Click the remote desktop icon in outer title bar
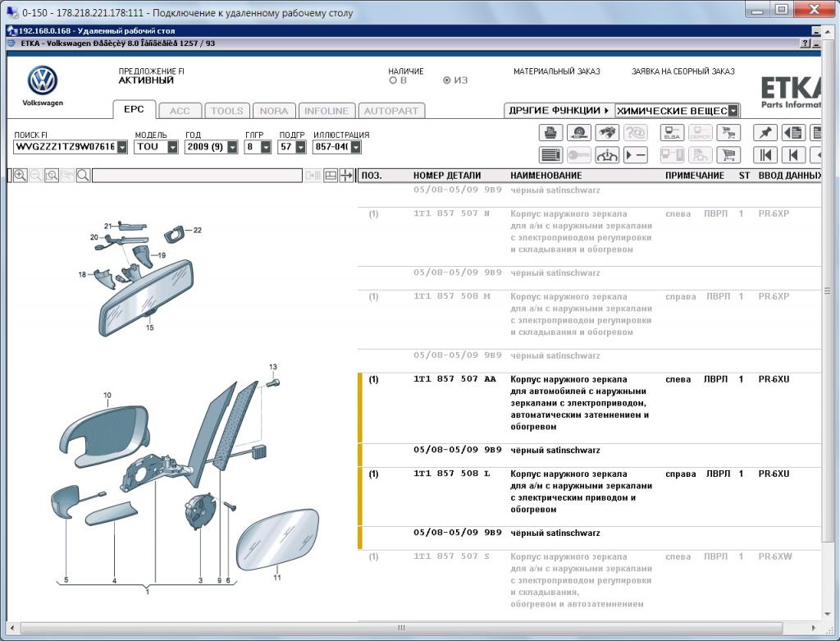Screen dimensions: 840x641 click(11, 12)
